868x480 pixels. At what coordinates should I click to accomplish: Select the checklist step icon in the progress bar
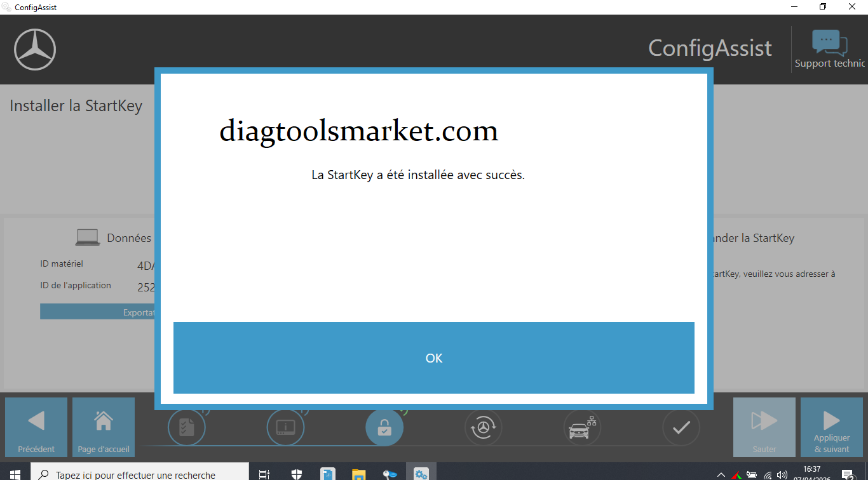(186, 427)
